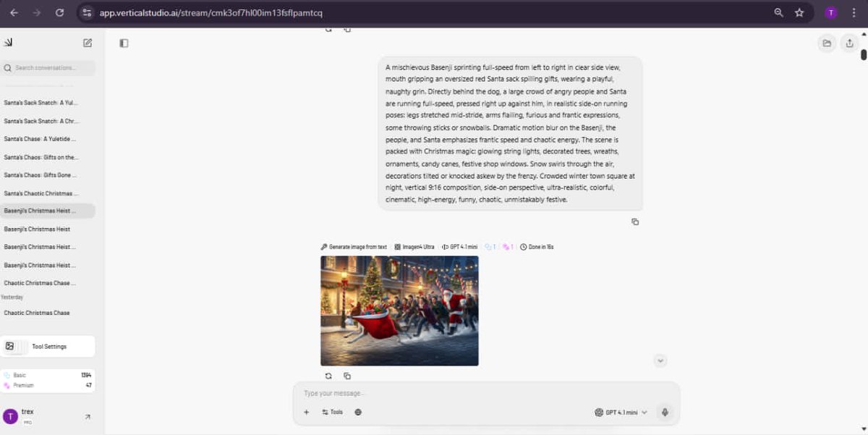This screenshot has width=868, height=435.
Task: Open the Tools menu in message box
Action: (333, 412)
